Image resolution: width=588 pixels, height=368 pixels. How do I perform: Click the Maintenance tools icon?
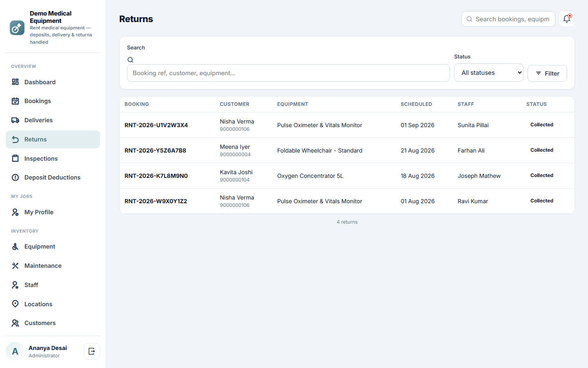click(x=16, y=266)
